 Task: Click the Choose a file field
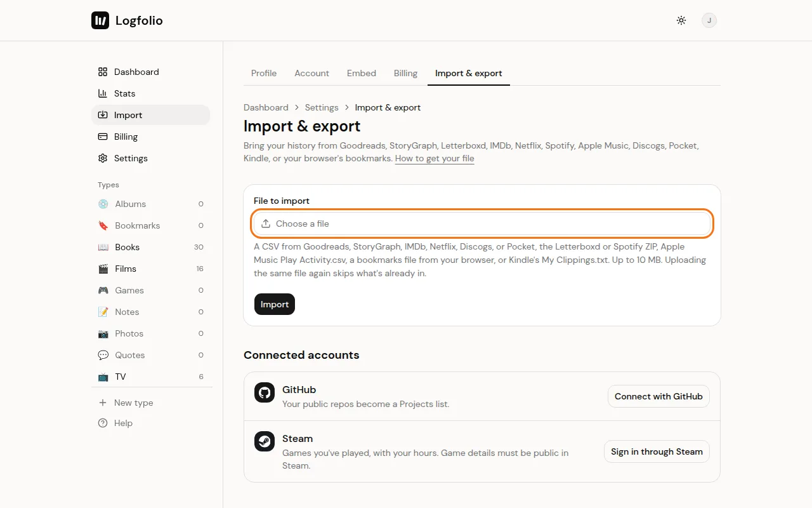point(482,224)
